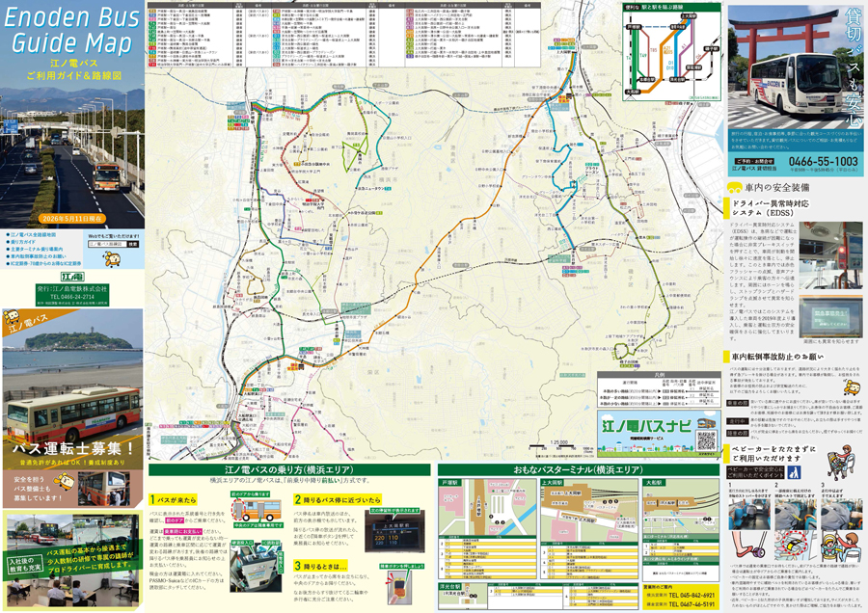Click the mascot next to 安全を担う text
868x613 pixels.
[66, 481]
